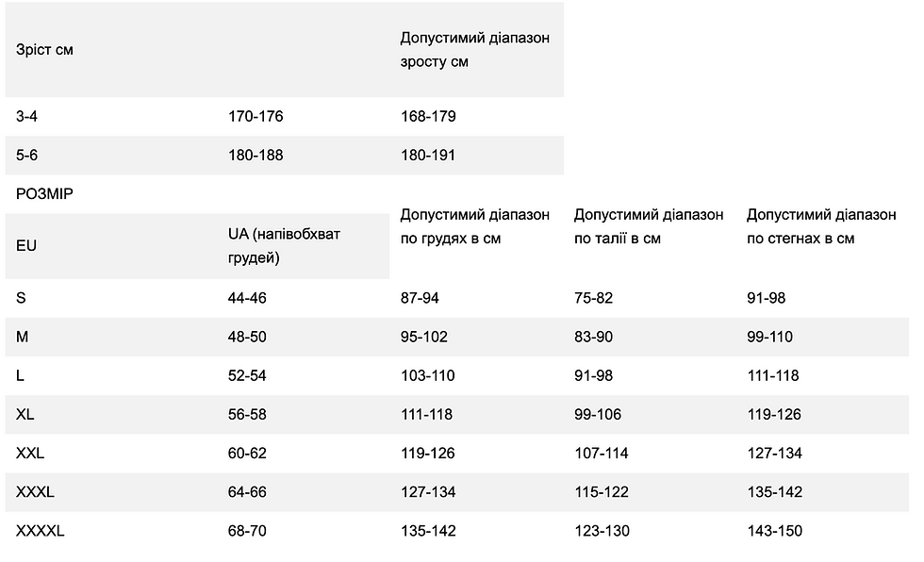
Task: Select the 107-114 waist range cell
Action: (x=601, y=453)
